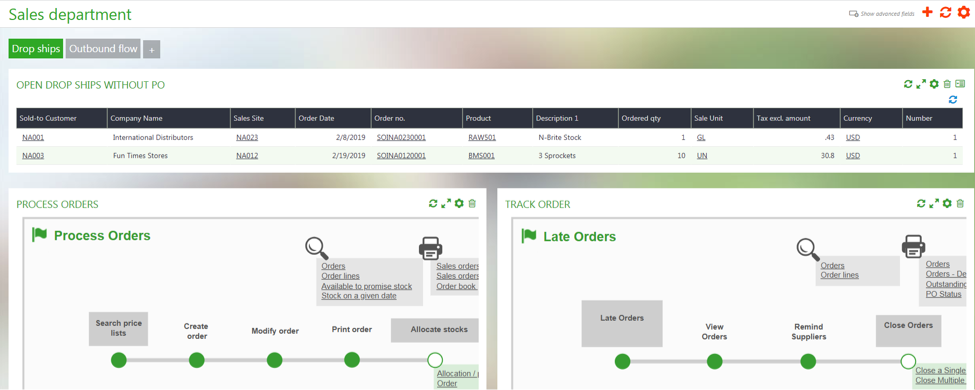Add a new tab with plus button
The image size is (975, 390).
[x=151, y=50]
